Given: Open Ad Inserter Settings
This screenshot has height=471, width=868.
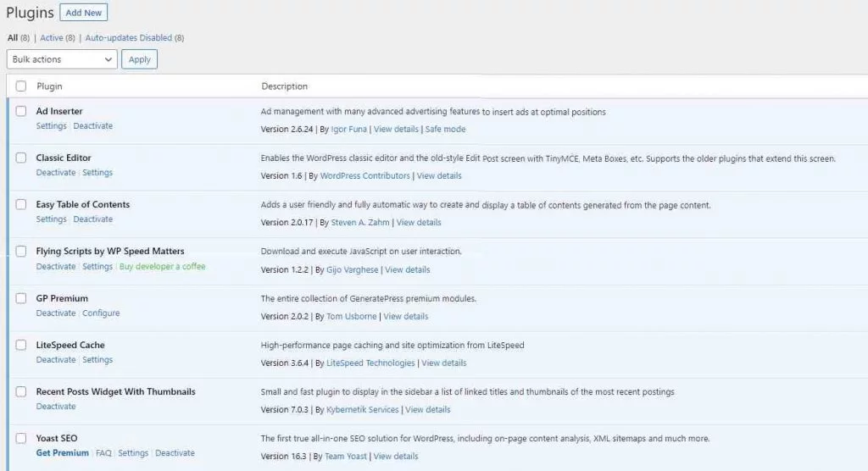Looking at the screenshot, I should click(51, 125).
